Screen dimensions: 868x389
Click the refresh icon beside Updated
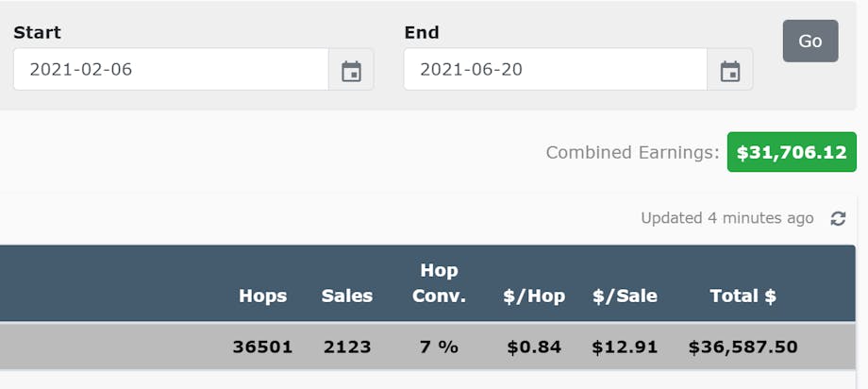[838, 218]
